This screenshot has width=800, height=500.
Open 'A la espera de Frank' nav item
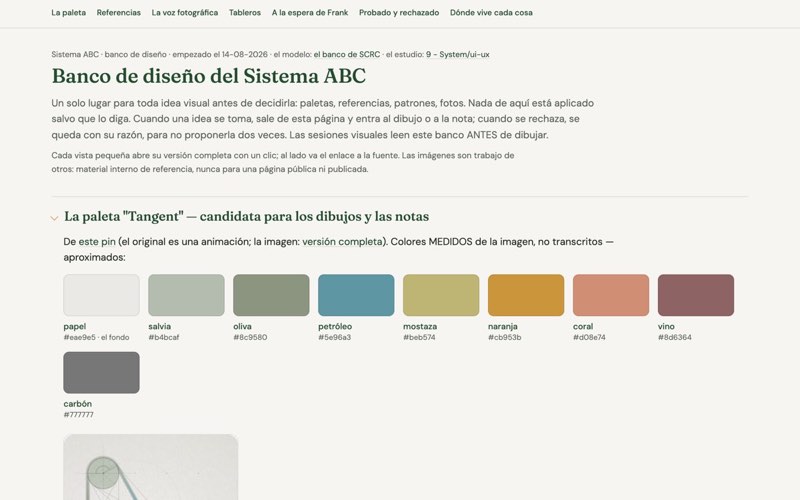coord(310,13)
